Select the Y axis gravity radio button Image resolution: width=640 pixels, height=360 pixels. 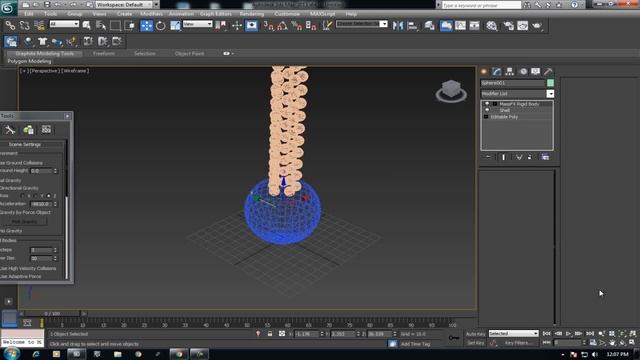tap(36, 196)
